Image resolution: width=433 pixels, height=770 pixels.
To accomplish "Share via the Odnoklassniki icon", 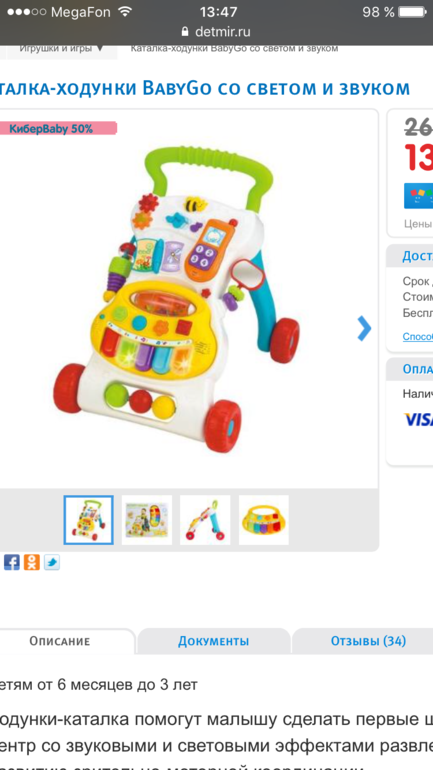I will tap(32, 562).
